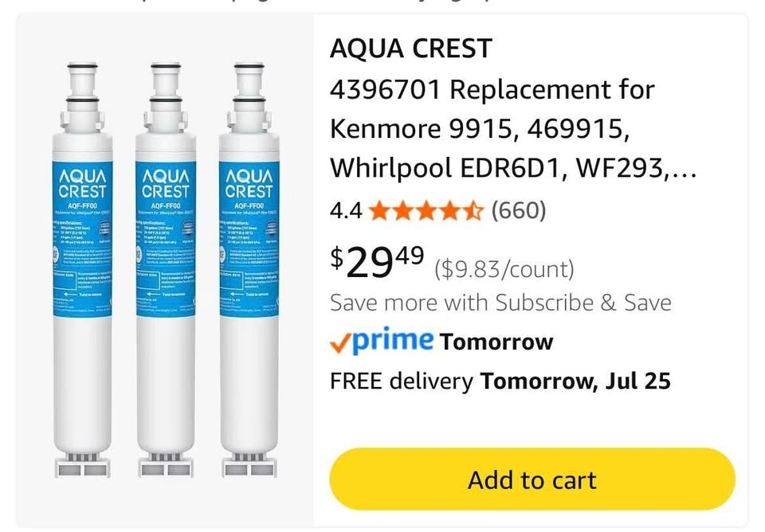Tap the middle filter cartridge image

166,270
